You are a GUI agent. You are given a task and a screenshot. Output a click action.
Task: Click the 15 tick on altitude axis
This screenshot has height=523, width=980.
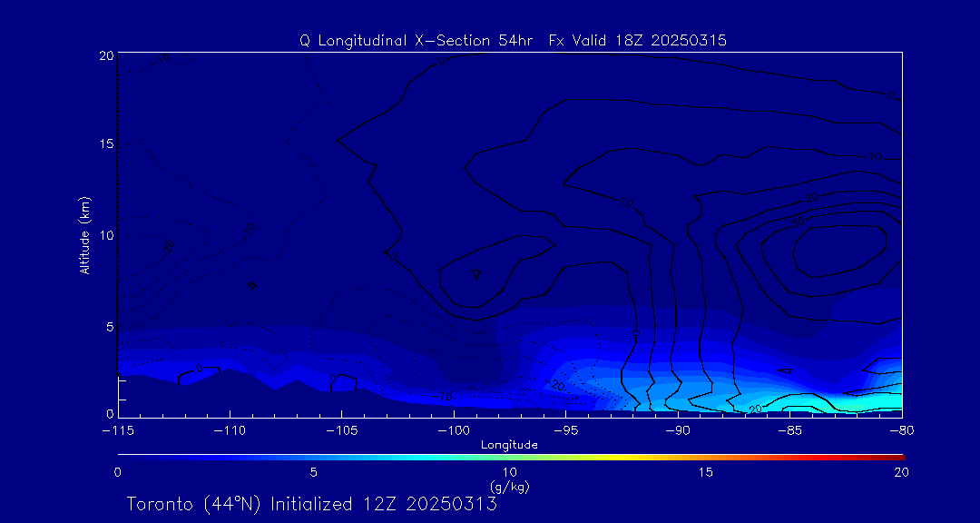click(105, 143)
